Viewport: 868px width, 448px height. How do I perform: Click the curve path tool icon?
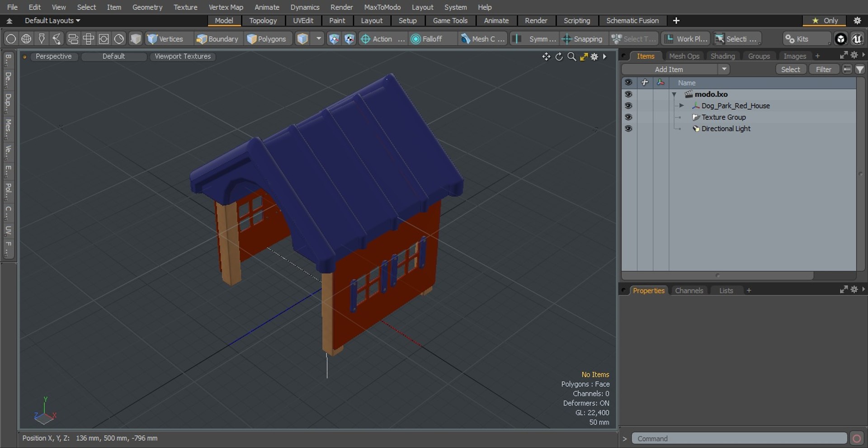(57, 39)
